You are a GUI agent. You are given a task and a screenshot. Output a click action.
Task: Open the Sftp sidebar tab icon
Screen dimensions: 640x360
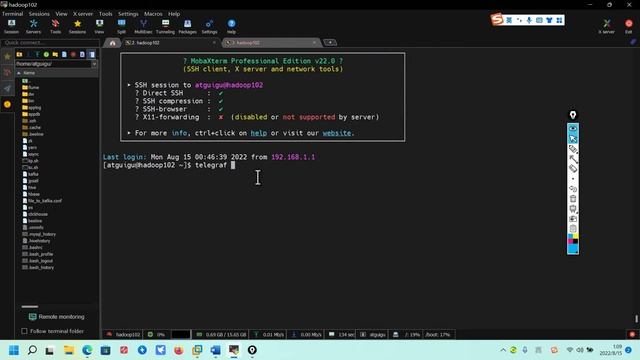[7, 104]
